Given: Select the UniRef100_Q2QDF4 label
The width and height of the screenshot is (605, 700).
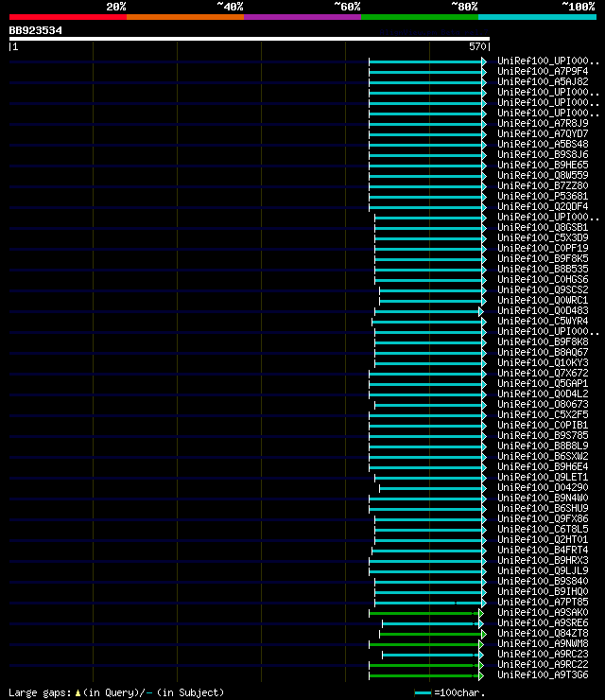Looking at the screenshot, I should pos(543,207).
